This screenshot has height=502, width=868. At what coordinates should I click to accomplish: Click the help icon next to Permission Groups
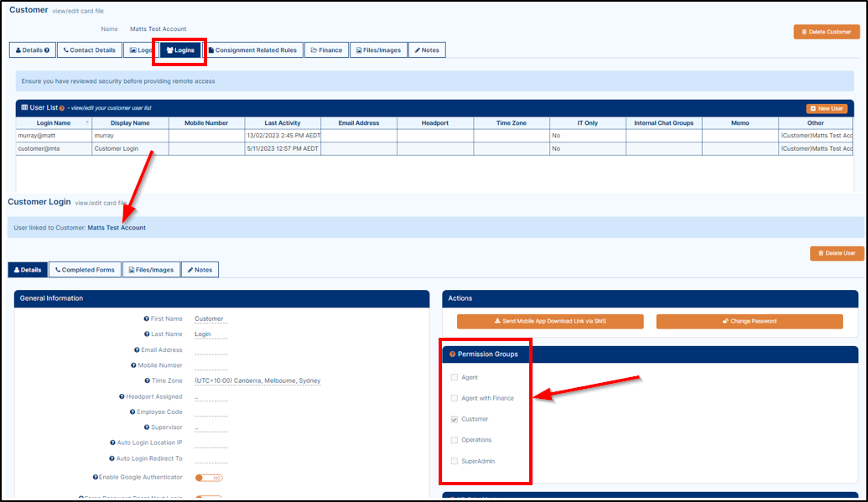[453, 355]
